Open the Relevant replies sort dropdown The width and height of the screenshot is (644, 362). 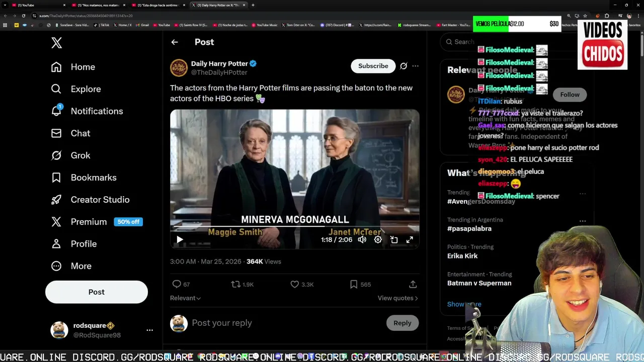tap(185, 298)
